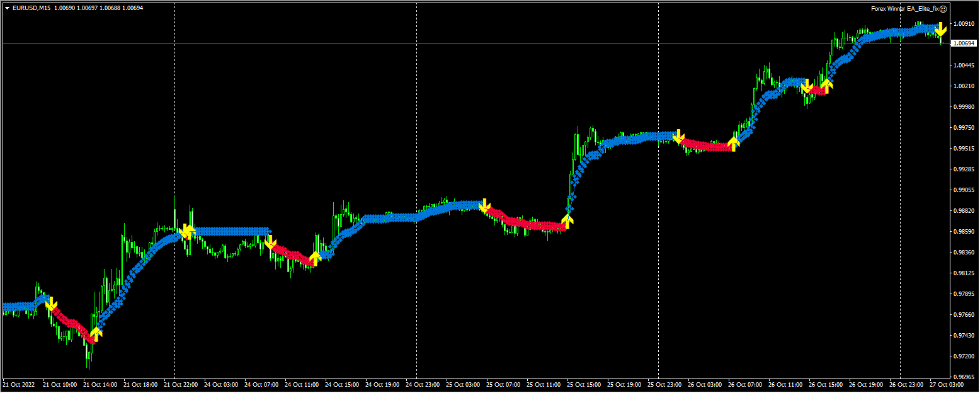
Task: Expand the chart symbol info dropdown arrow
Action: [x=6, y=9]
